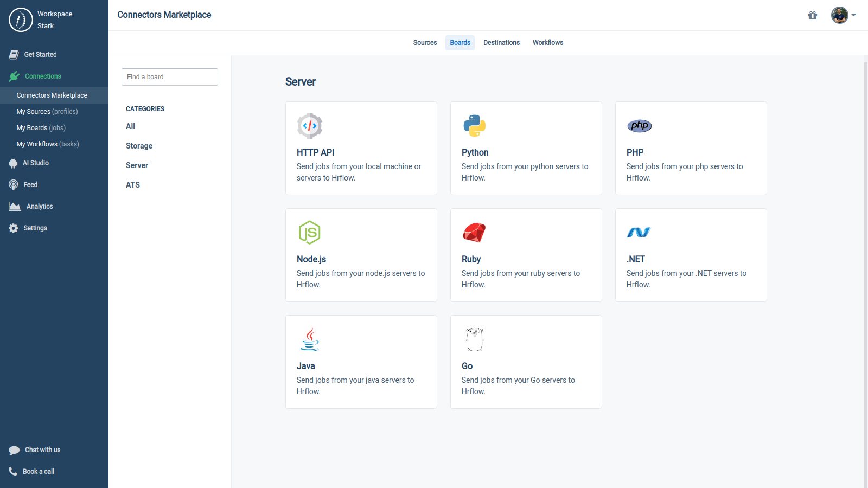Click the Chat with us bubble icon
The image size is (868, 488).
click(14, 450)
